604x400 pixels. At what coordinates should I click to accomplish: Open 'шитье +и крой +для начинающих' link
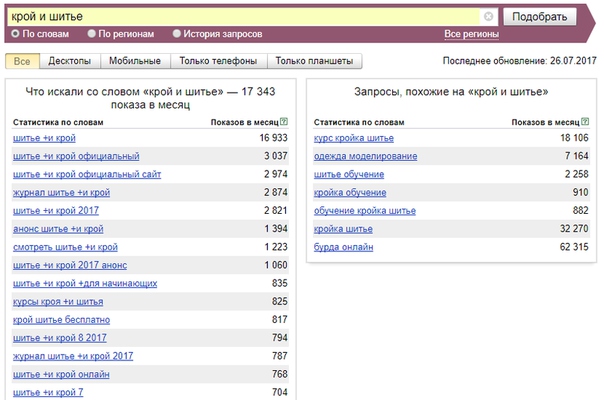(85, 283)
